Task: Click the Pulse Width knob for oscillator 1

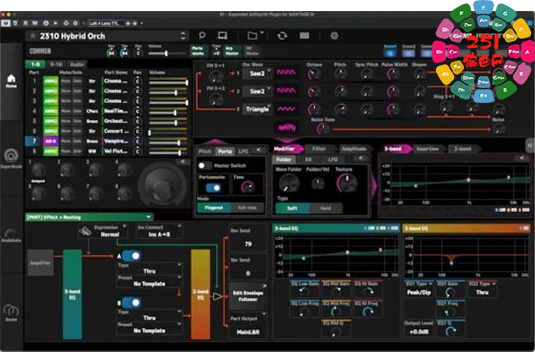Action: tap(392, 73)
